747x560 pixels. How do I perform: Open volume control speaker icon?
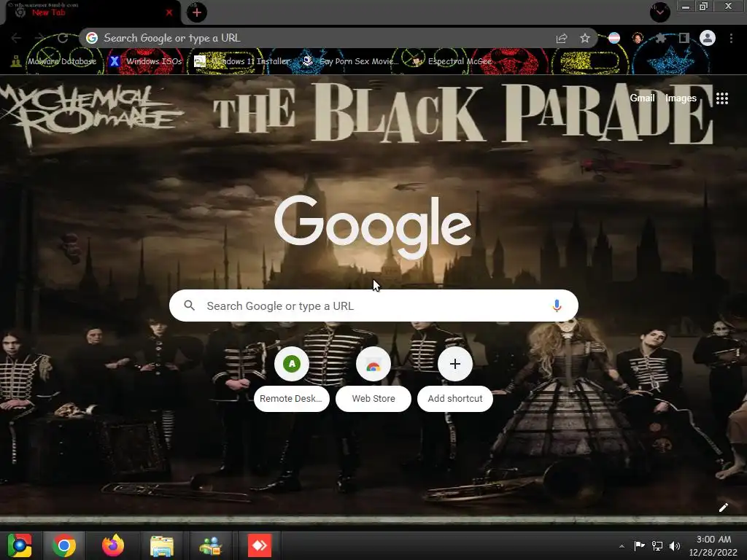click(675, 545)
